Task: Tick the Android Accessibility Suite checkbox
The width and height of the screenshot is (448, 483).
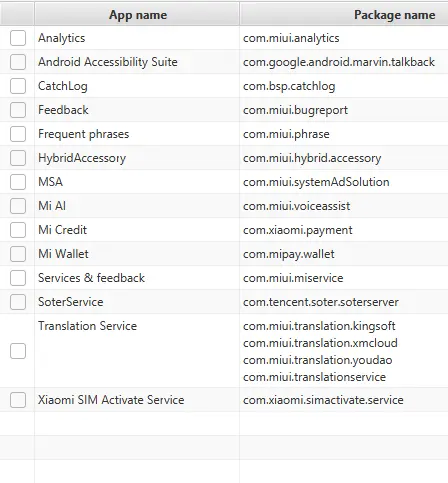Action: (x=18, y=62)
